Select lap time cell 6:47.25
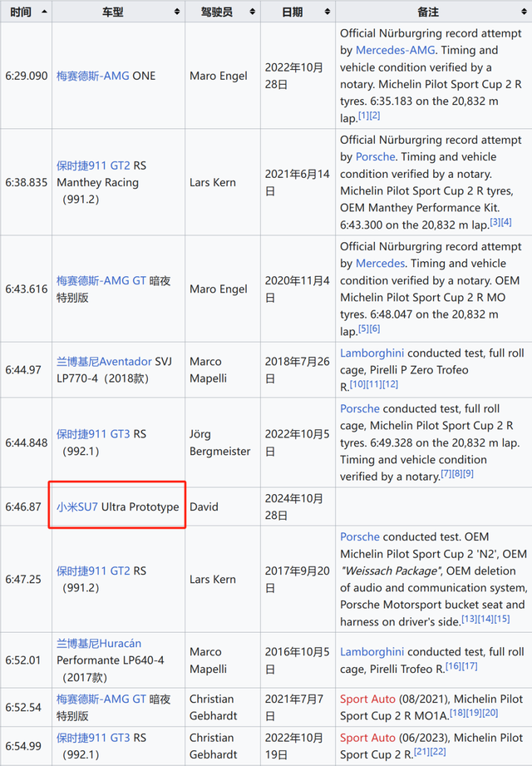The height and width of the screenshot is (766, 532). click(27, 579)
